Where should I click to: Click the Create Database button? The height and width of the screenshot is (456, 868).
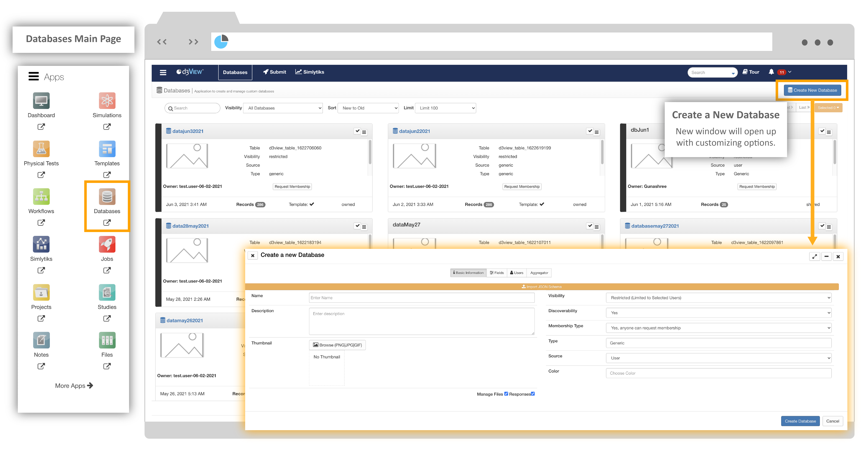800,421
